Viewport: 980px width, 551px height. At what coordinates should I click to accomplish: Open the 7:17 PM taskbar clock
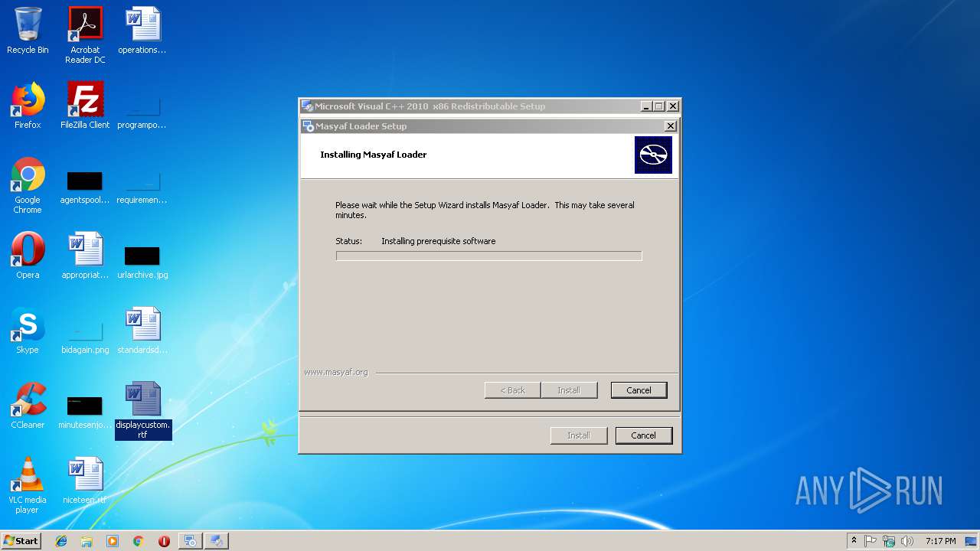pyautogui.click(x=940, y=541)
